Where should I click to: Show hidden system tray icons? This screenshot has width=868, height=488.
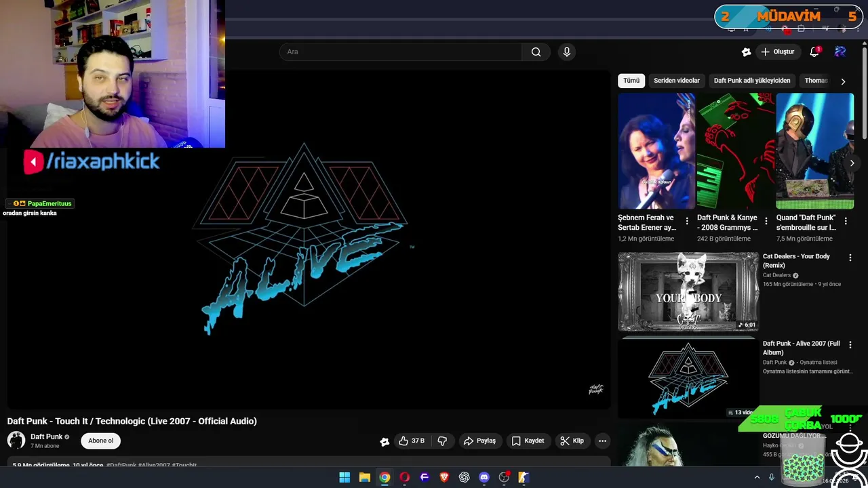[757, 477]
